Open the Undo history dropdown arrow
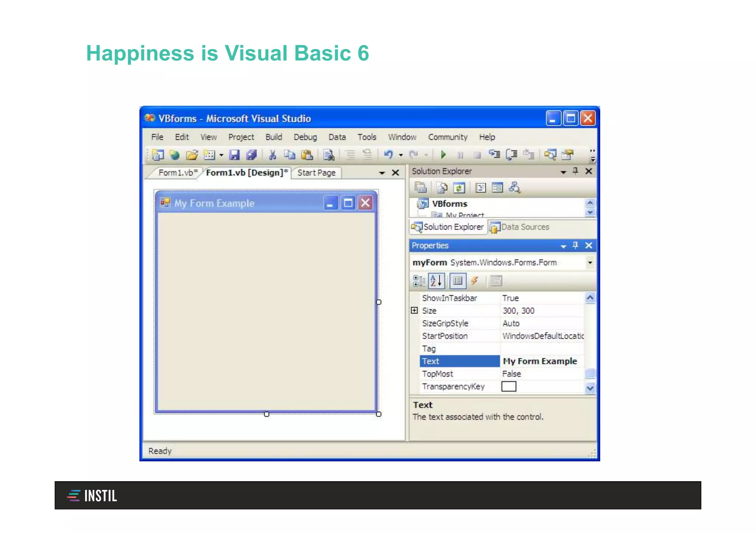Viewport: 756px width, 534px height. click(401, 155)
